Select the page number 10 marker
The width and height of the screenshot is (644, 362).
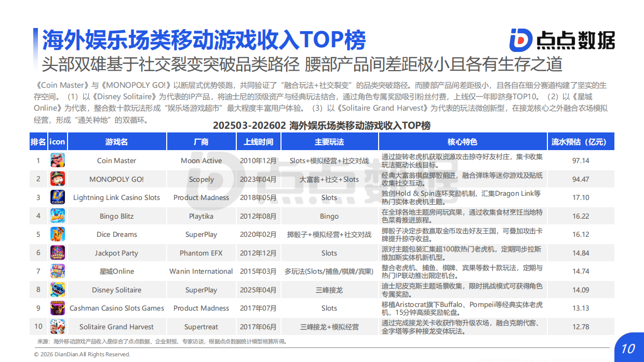[629, 348]
